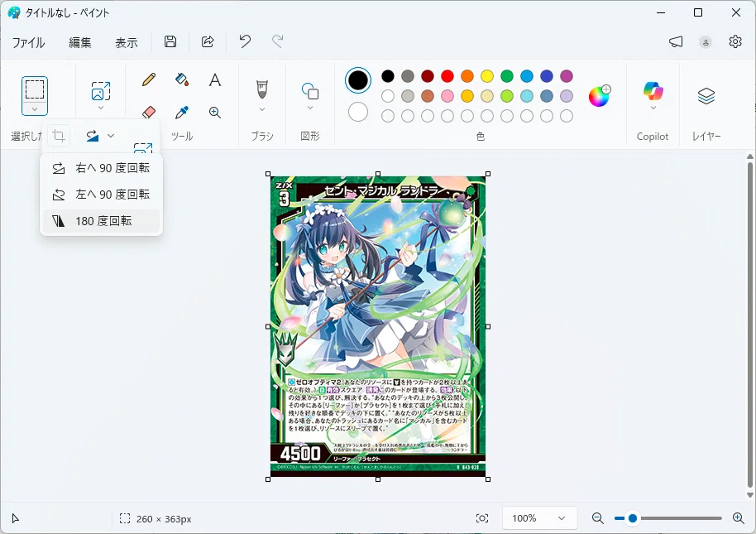Open the ファイル menu

28,42
